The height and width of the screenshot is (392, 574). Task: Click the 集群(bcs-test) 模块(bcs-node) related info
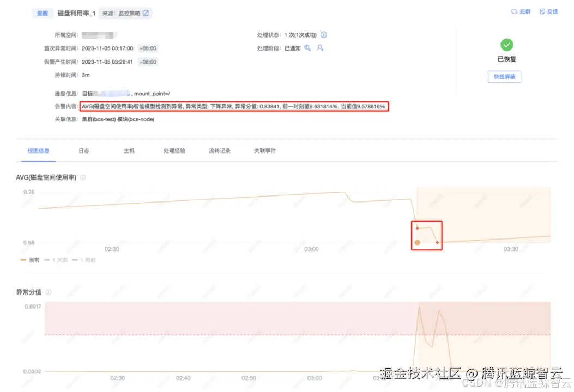[x=118, y=119]
